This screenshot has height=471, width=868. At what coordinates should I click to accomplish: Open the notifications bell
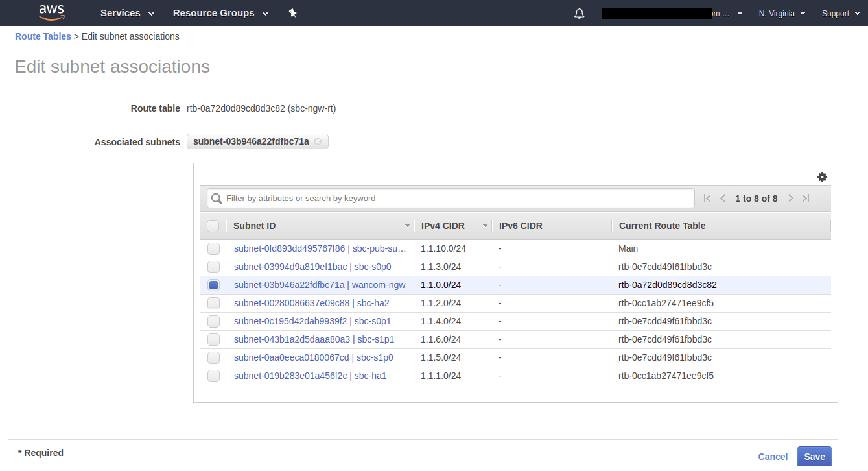tap(579, 13)
